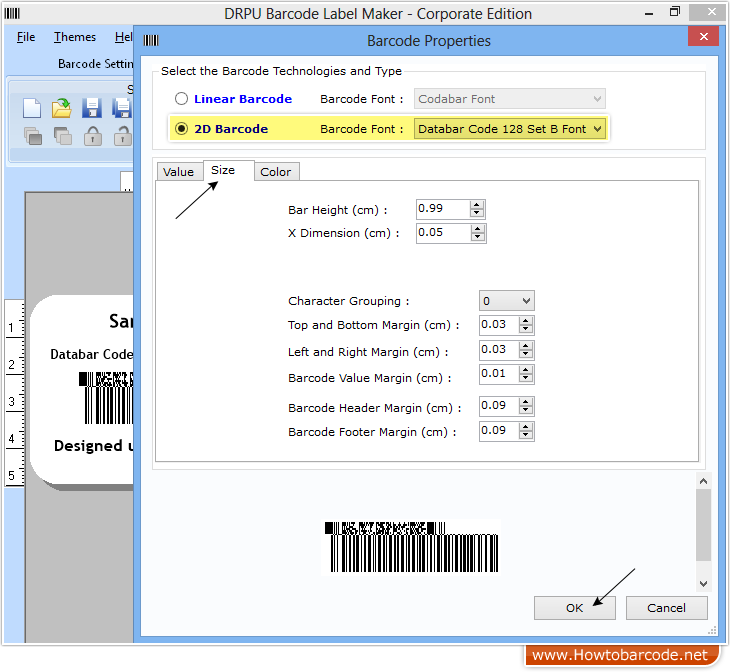Increase Barcode Header Margin value
The width and height of the screenshot is (730, 672).
click(x=526, y=402)
